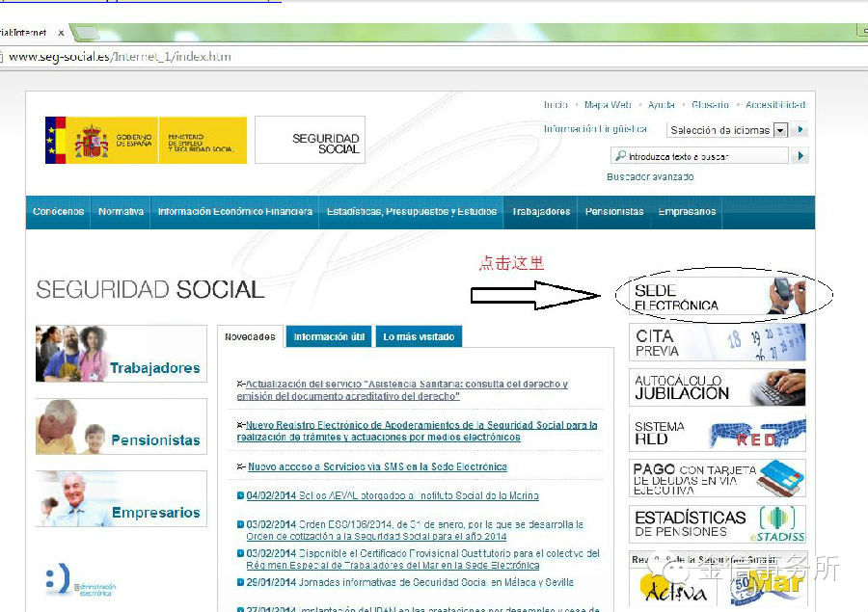This screenshot has width=868, height=612.
Task: Open the Información Económico Financiera menu
Action: 234,212
